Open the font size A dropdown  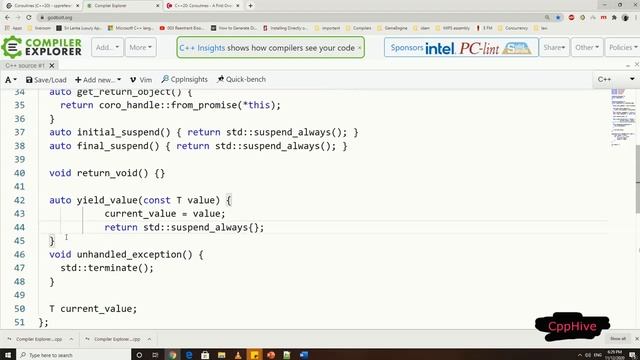(x=11, y=80)
